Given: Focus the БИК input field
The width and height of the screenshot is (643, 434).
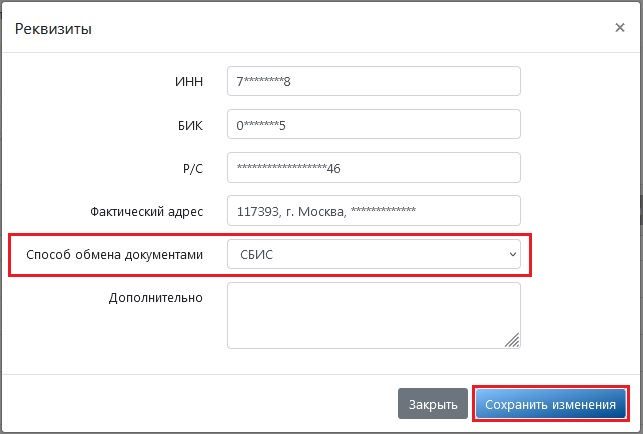Looking at the screenshot, I should click(374, 124).
